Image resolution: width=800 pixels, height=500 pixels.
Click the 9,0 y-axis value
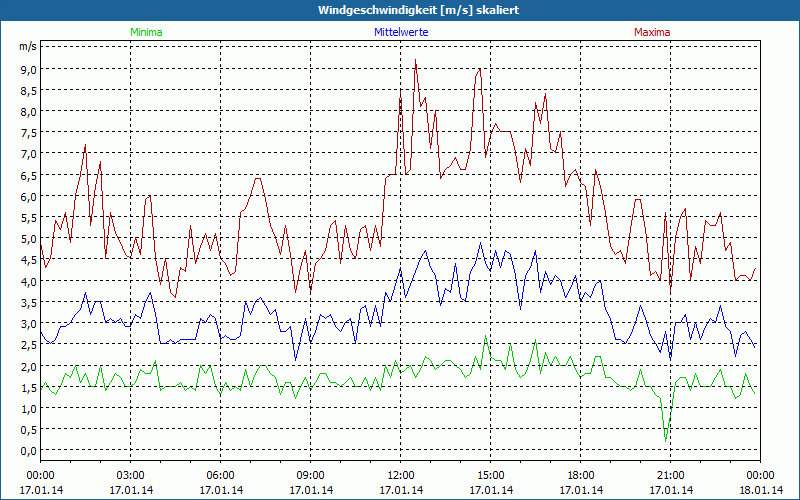point(28,70)
